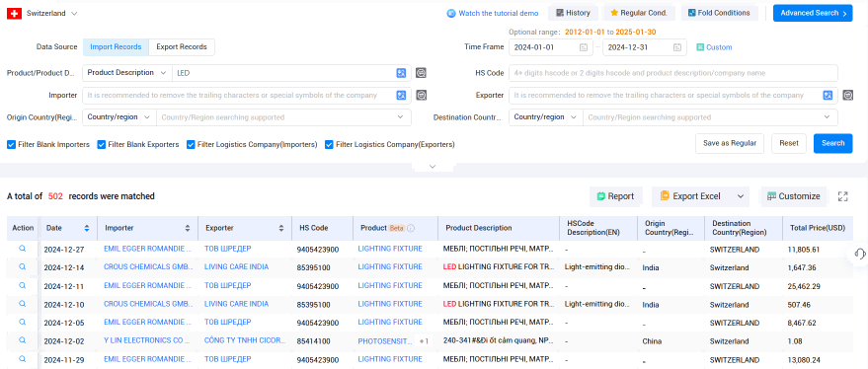Click Fold Conditions button
Image resolution: width=868 pixels, height=369 pixels.
pos(719,13)
